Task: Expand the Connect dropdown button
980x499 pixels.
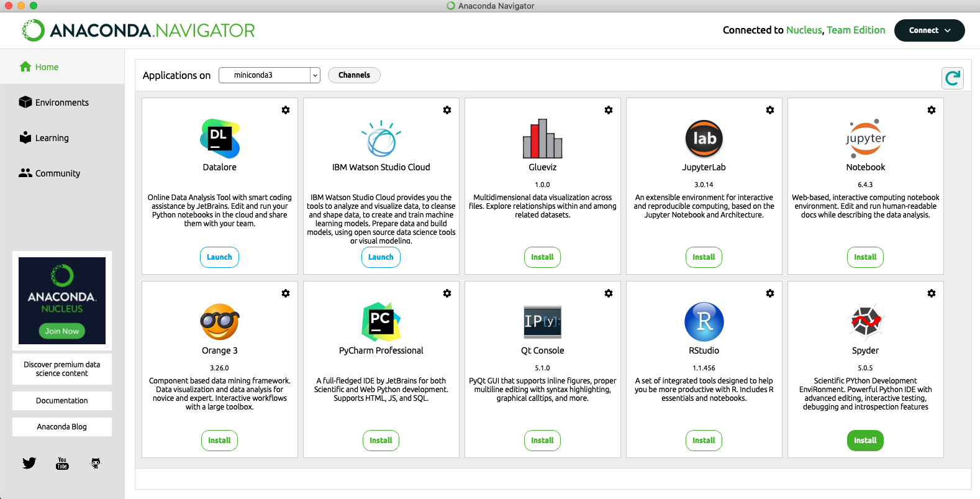Action: pos(929,30)
